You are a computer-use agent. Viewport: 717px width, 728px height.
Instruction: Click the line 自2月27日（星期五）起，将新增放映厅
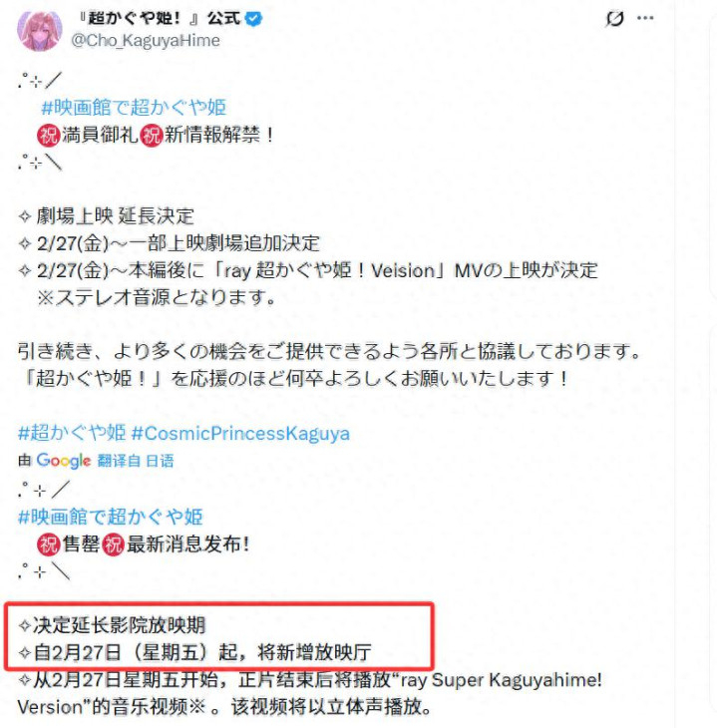194,652
